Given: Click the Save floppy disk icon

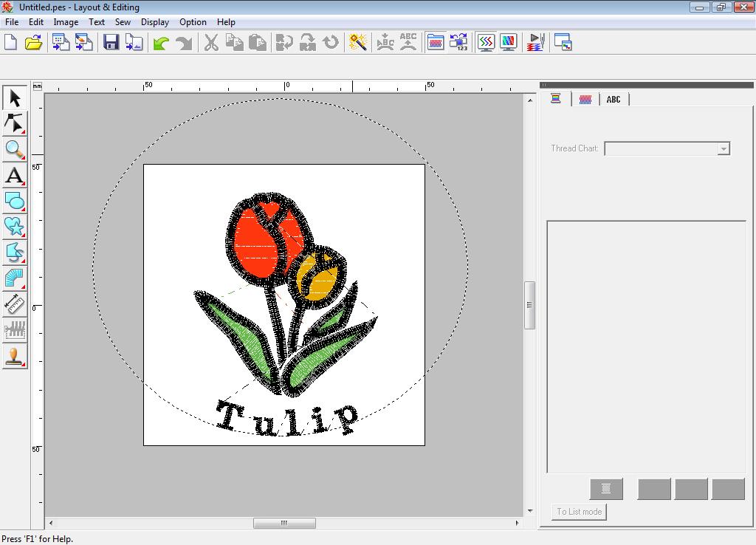Looking at the screenshot, I should (111, 42).
